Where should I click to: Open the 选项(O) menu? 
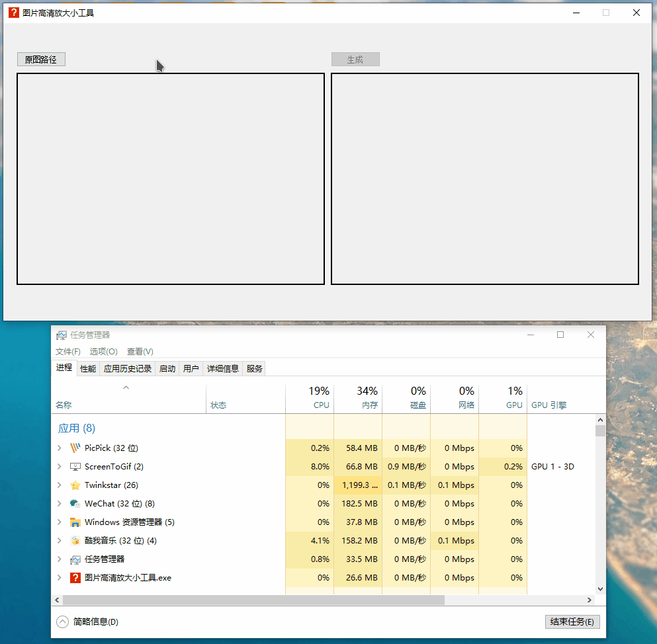(x=103, y=352)
